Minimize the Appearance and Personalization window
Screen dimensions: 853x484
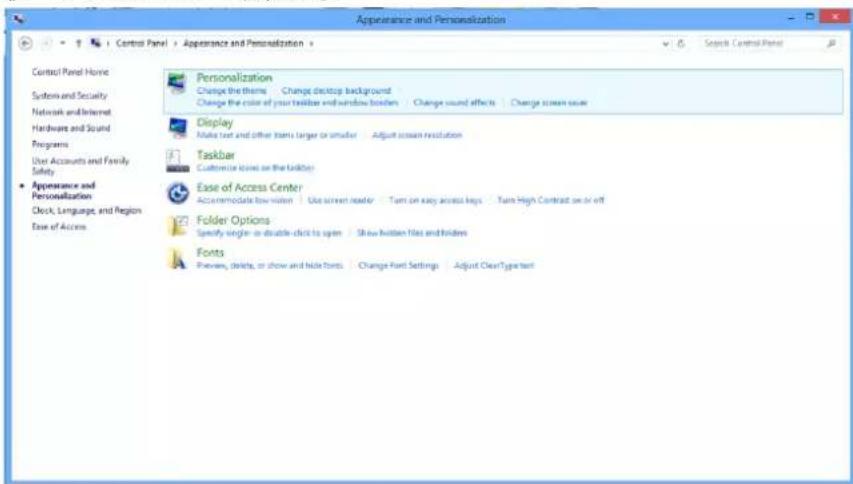point(792,18)
